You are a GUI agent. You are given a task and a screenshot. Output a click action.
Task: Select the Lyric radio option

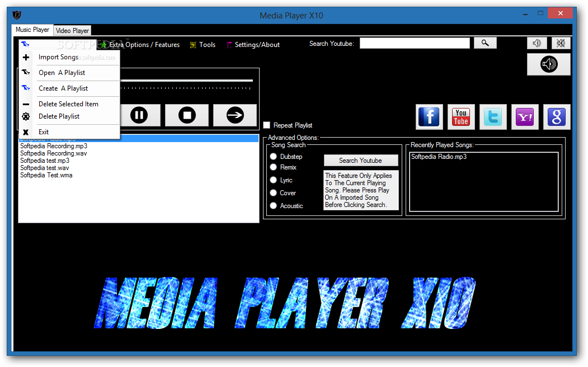tap(274, 180)
